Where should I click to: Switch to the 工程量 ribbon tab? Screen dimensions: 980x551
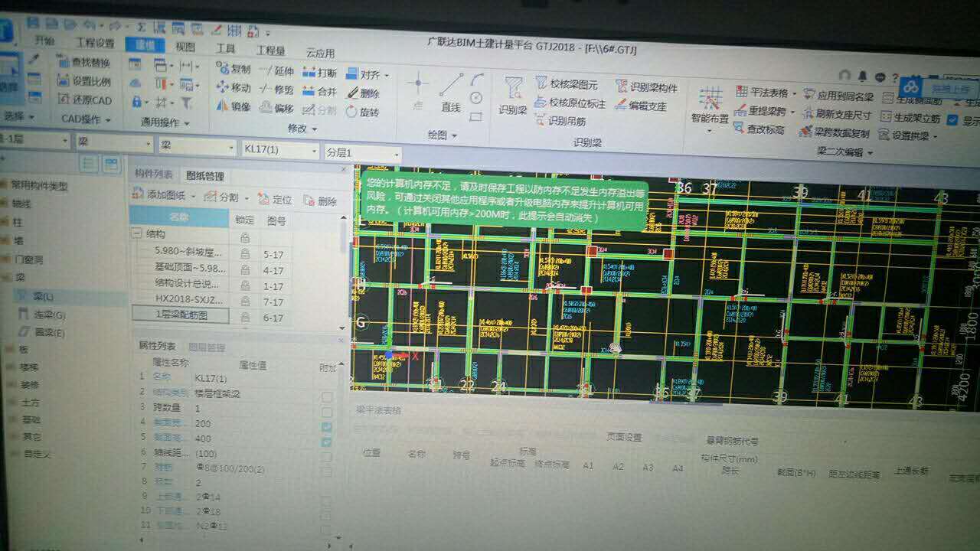pyautogui.click(x=270, y=51)
